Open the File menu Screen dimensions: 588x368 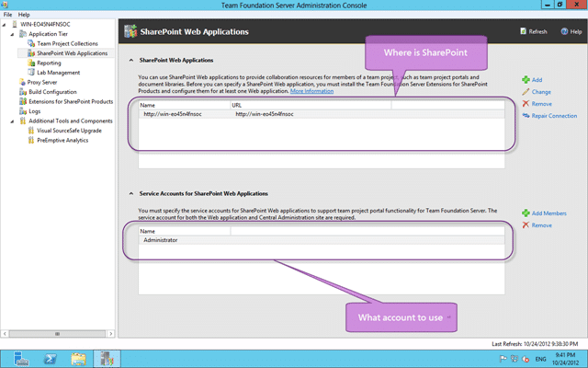(x=7, y=15)
